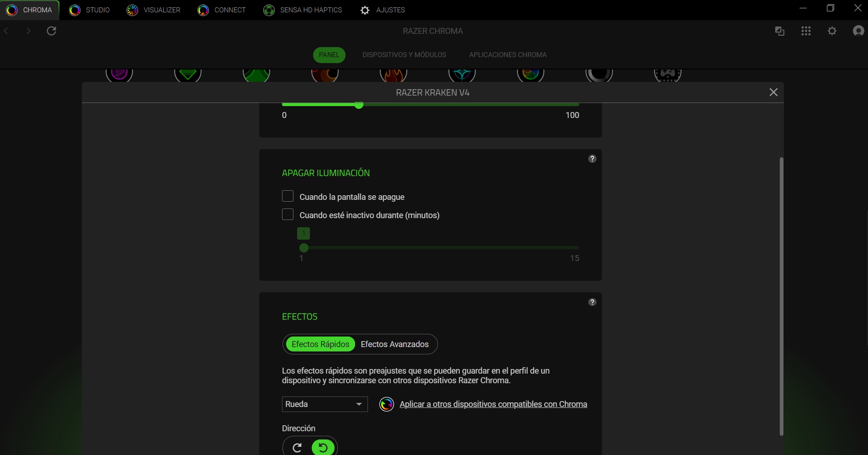Viewport: 868px width, 455px height.
Task: Click help icon in Efectos section
Action: tap(592, 302)
